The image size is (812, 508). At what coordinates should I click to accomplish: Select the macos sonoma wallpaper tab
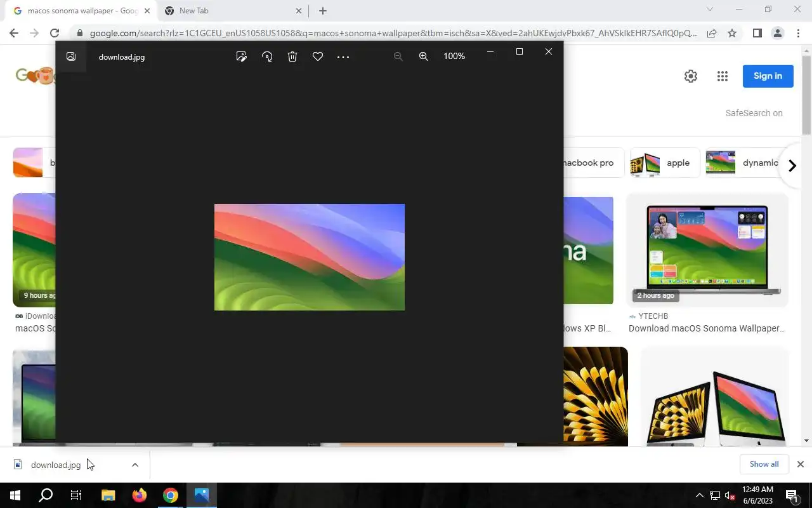point(81,11)
